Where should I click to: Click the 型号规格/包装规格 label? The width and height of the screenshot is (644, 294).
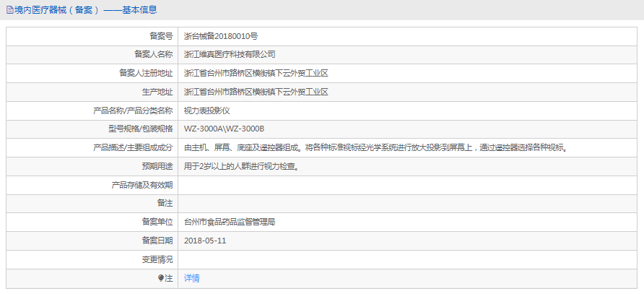click(136, 129)
